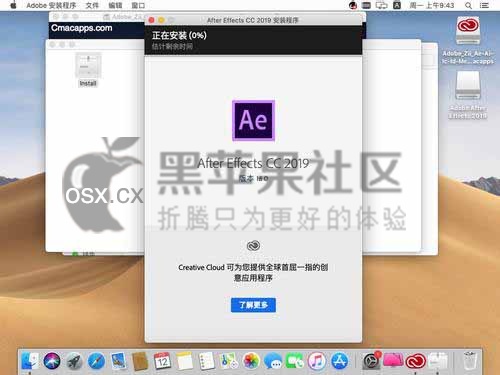Open the pink folder app icon in Dock

pos(393,360)
